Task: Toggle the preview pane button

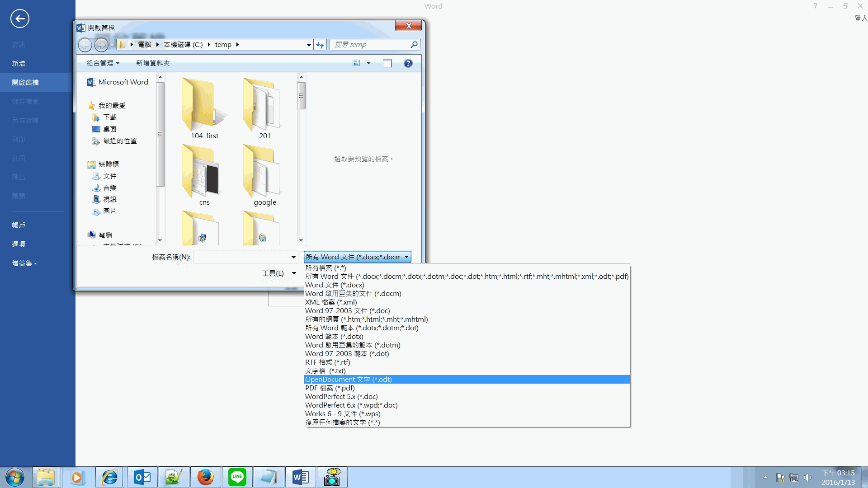Action: [387, 63]
